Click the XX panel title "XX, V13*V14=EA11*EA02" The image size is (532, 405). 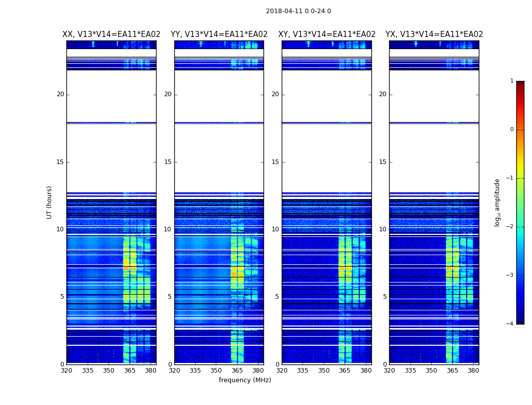click(111, 34)
